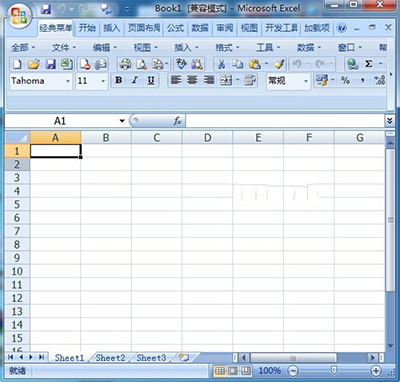Open the Tahoma font name dropdown

click(68, 81)
